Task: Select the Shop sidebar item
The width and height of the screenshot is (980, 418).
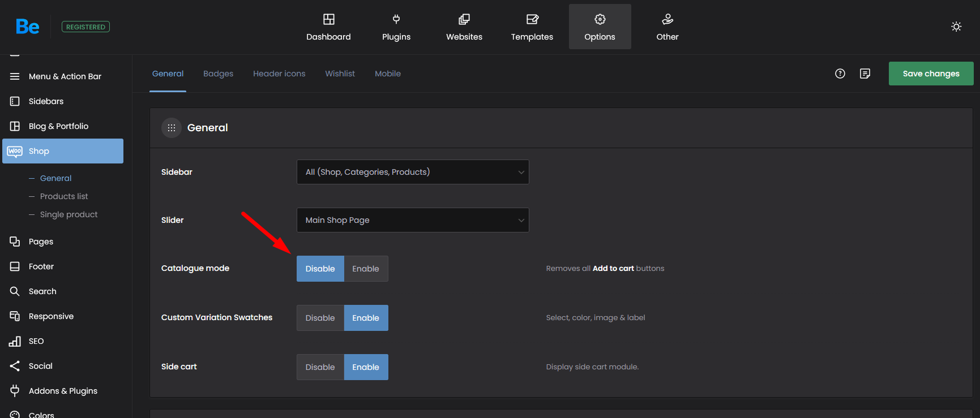Action: (63, 151)
